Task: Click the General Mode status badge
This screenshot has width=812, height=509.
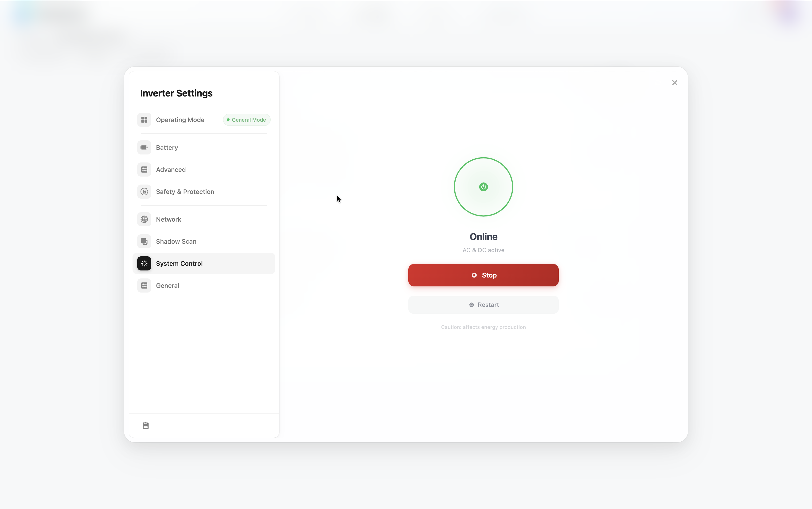Action: click(246, 120)
